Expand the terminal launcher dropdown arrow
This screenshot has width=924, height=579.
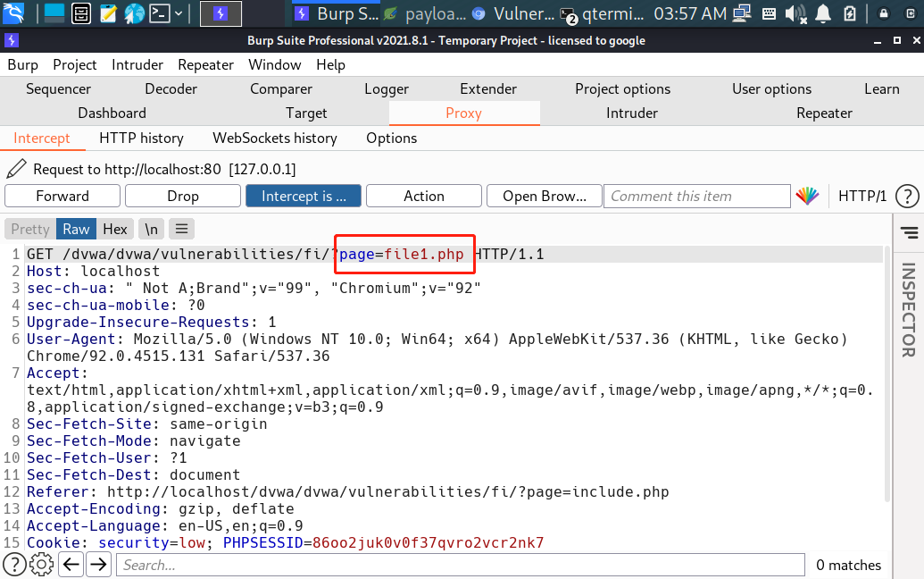coord(179,13)
